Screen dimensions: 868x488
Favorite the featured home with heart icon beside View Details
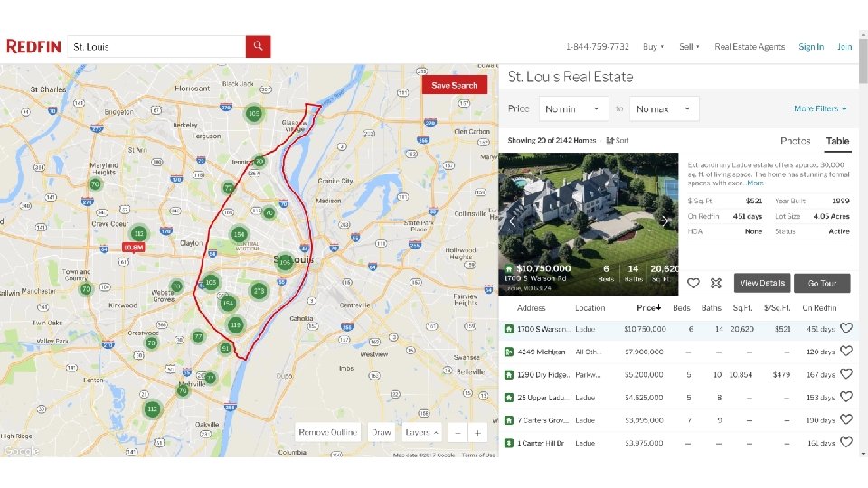click(x=693, y=283)
